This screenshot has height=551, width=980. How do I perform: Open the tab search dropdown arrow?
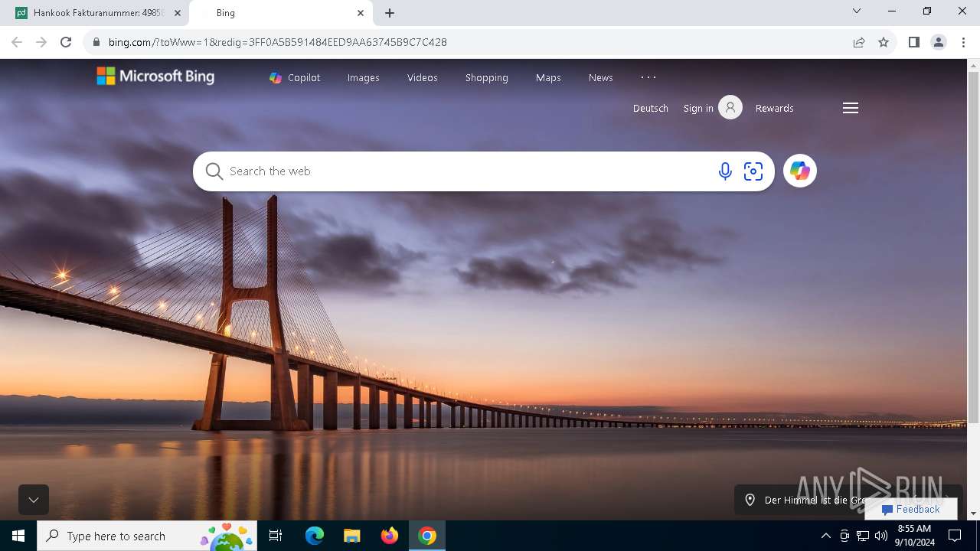[857, 11]
